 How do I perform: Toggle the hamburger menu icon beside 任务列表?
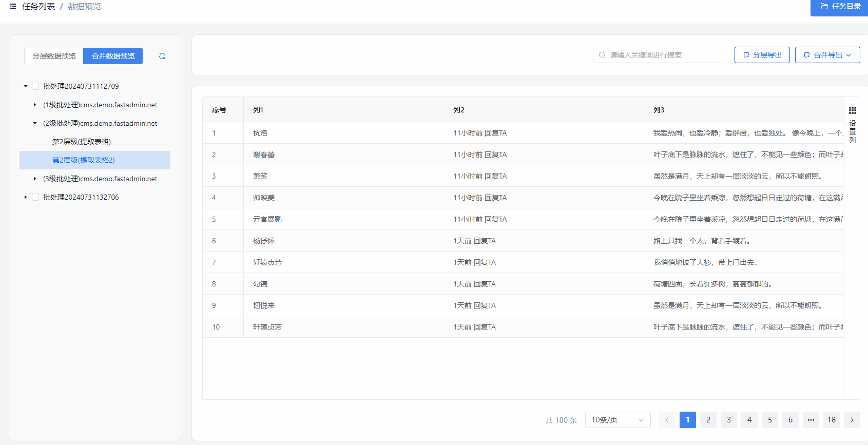[x=13, y=6]
